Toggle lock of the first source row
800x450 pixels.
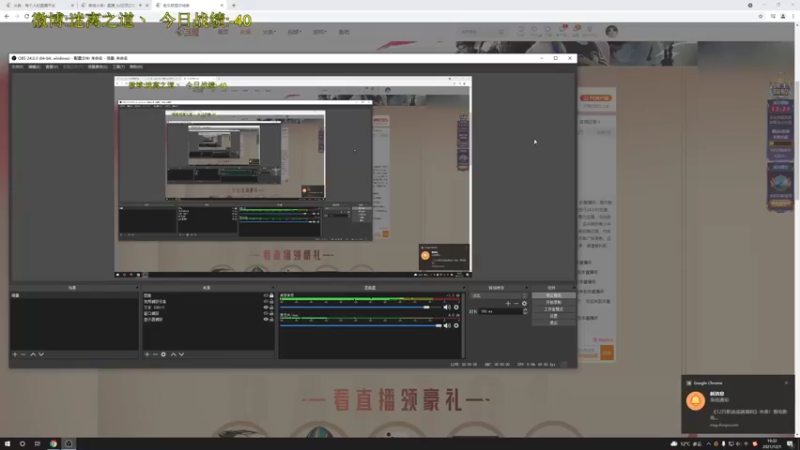click(x=271, y=295)
